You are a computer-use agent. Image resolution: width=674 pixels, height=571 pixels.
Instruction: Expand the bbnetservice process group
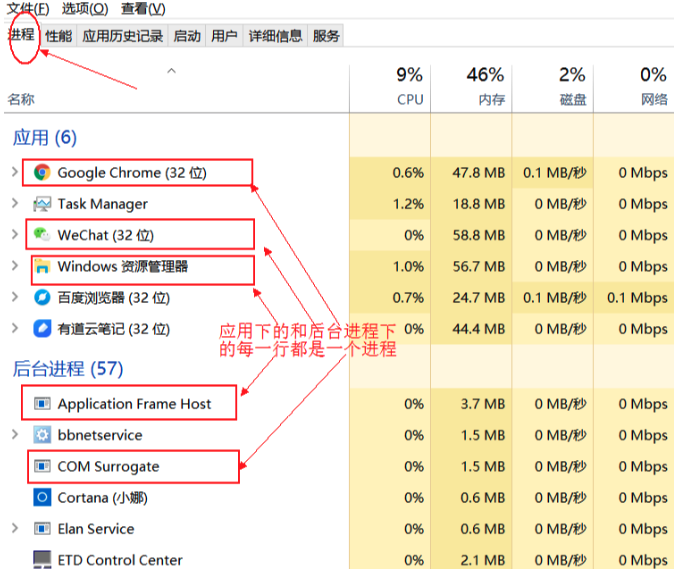(15, 435)
